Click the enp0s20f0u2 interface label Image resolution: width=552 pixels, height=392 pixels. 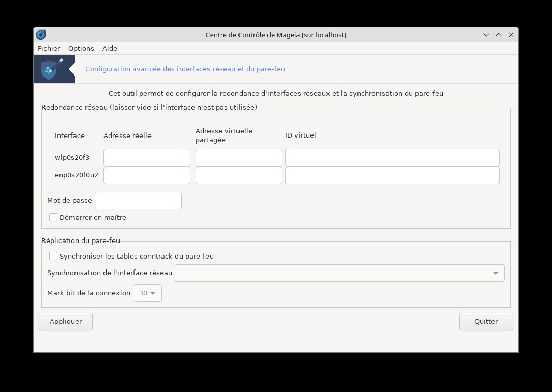pyautogui.click(x=77, y=175)
